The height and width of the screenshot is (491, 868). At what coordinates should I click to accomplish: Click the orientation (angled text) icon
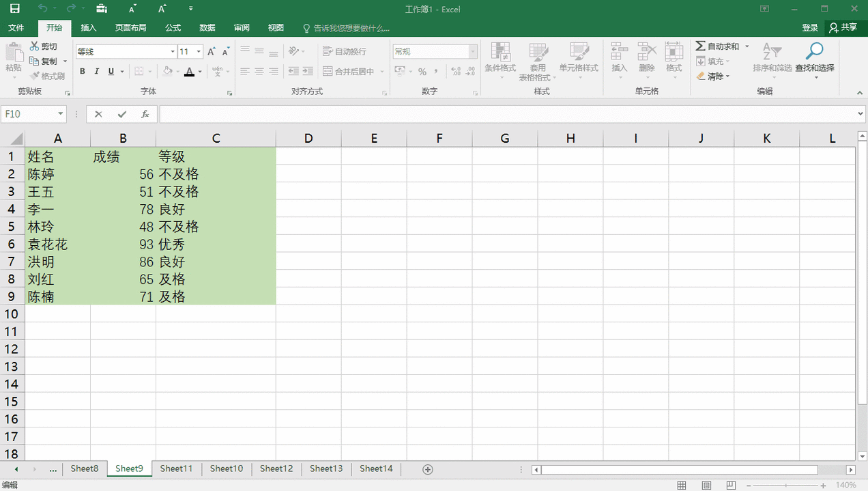pos(294,52)
